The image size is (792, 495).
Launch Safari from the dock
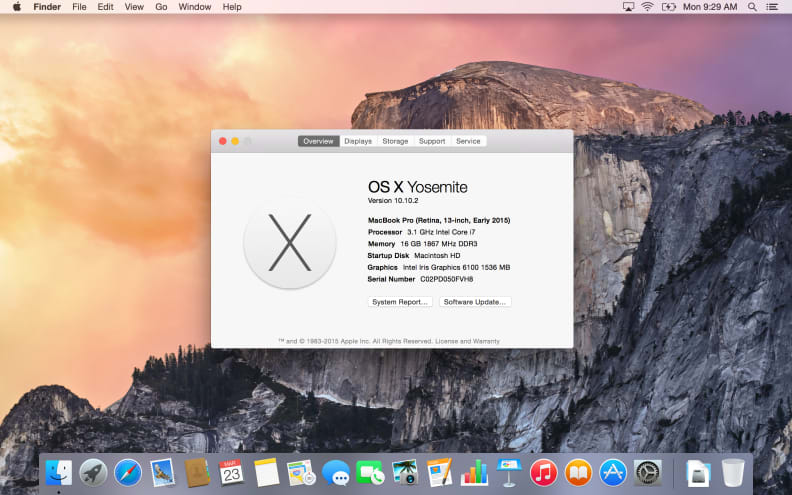128,473
